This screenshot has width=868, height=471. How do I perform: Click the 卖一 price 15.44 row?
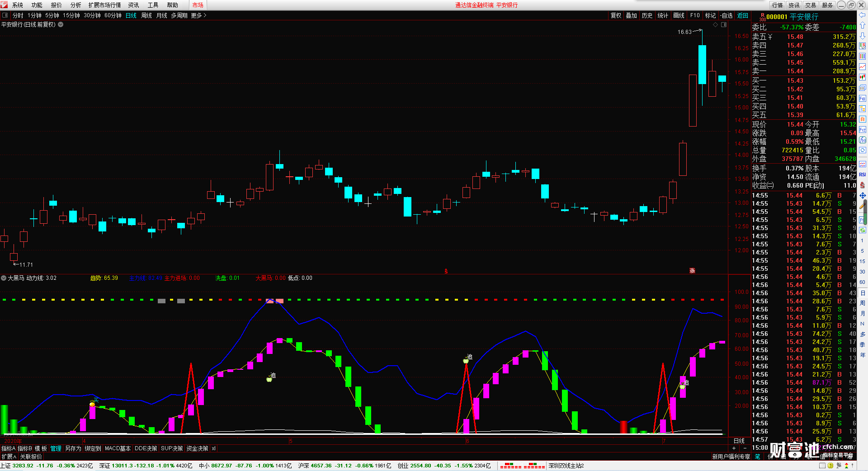click(804, 71)
